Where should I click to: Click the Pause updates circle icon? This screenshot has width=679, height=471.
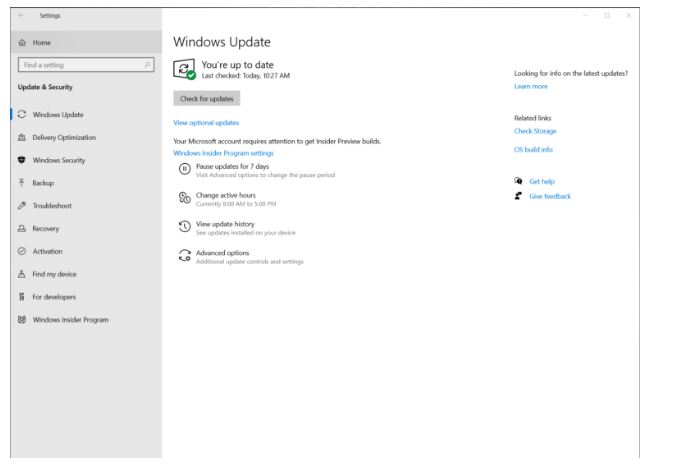coord(185,169)
